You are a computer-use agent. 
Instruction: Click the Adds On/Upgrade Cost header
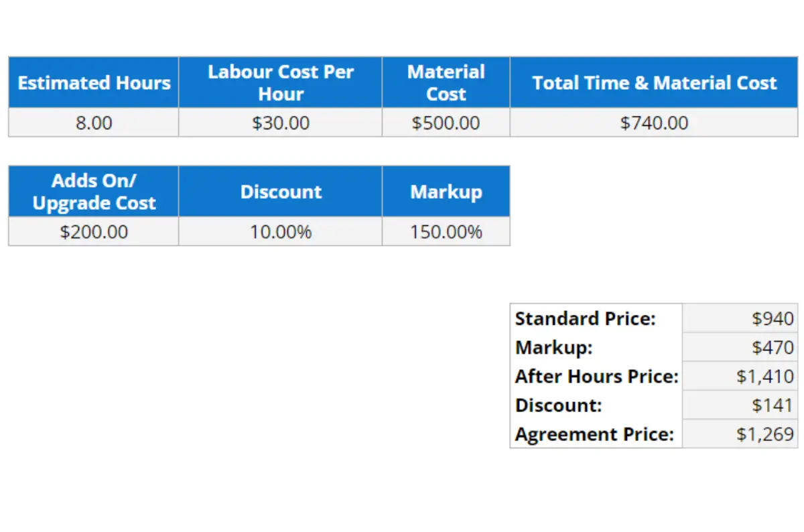pos(94,192)
